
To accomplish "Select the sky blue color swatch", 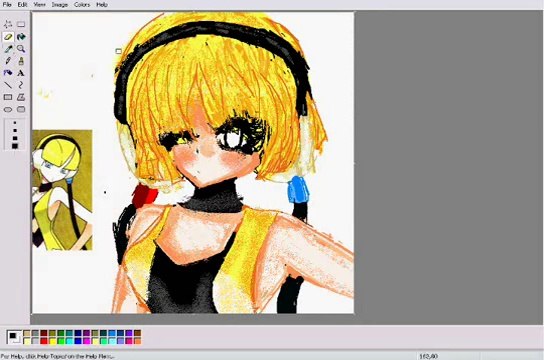I will pyautogui.click(x=112, y=333).
